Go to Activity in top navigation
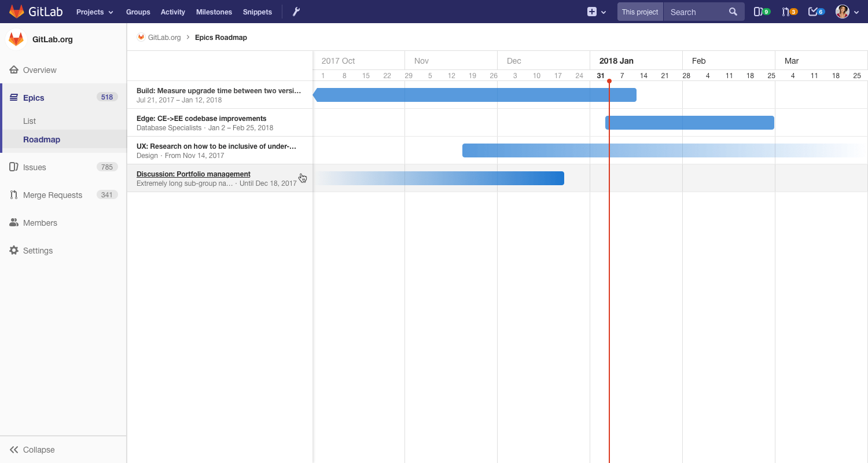The width and height of the screenshot is (868, 463). (173, 12)
